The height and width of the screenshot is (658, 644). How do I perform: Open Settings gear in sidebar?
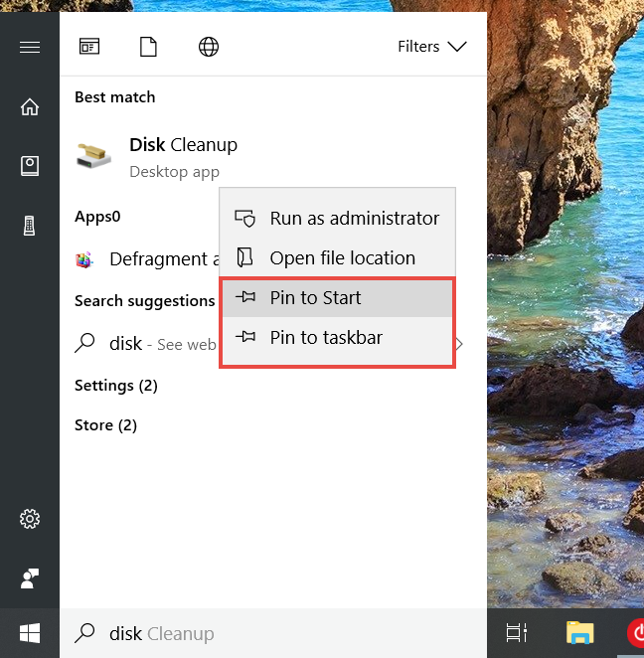pyautogui.click(x=30, y=519)
